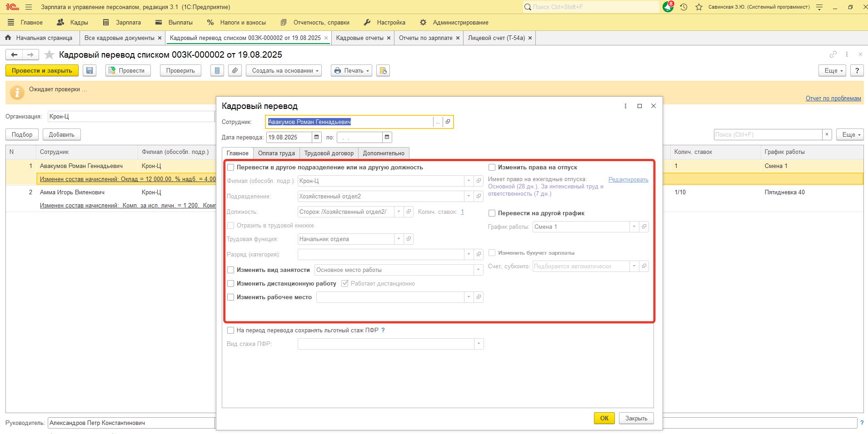Viewport: 868px width, 434px height.
Task: Open the Зарплата menu section
Action: click(122, 22)
